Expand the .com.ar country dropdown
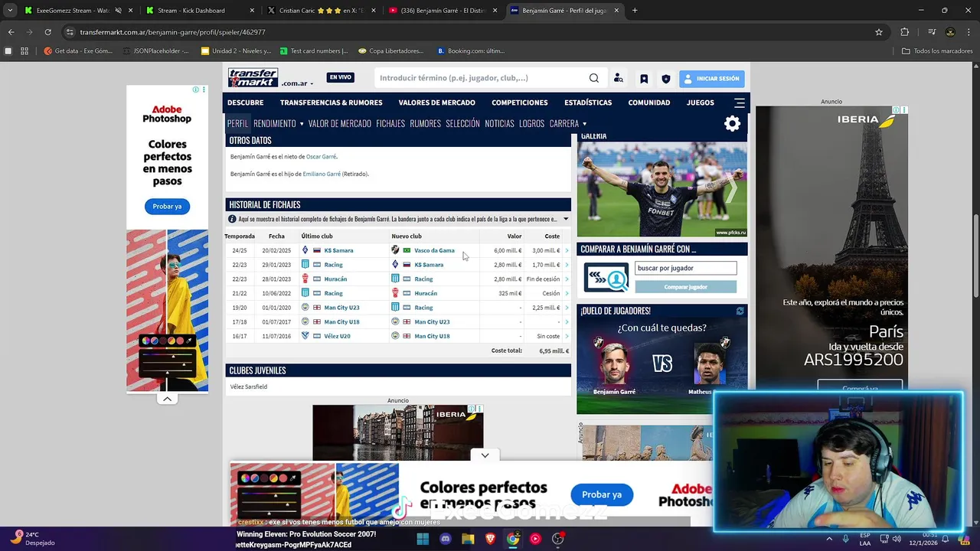 point(298,83)
